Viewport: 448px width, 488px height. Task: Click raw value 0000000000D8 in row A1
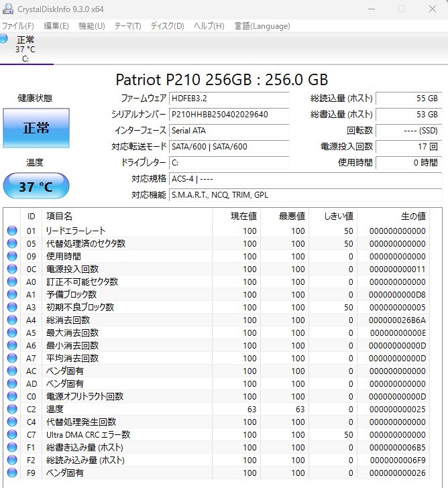click(397, 294)
